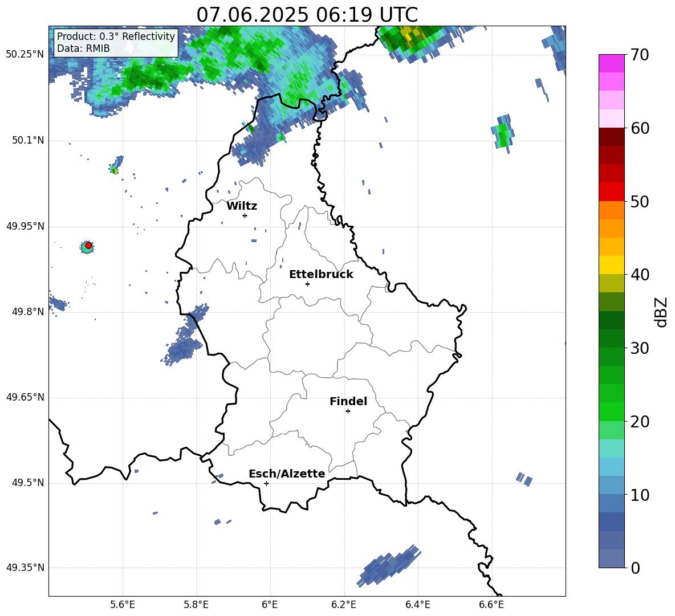Click the 6.6°E longitude label

point(491,605)
